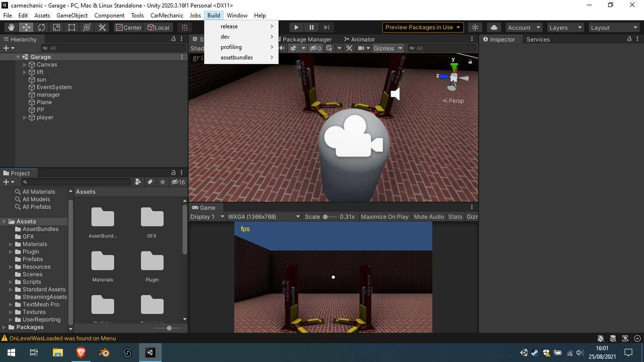
Task: Click the Hierarchy lock icon
Action: 173,40
